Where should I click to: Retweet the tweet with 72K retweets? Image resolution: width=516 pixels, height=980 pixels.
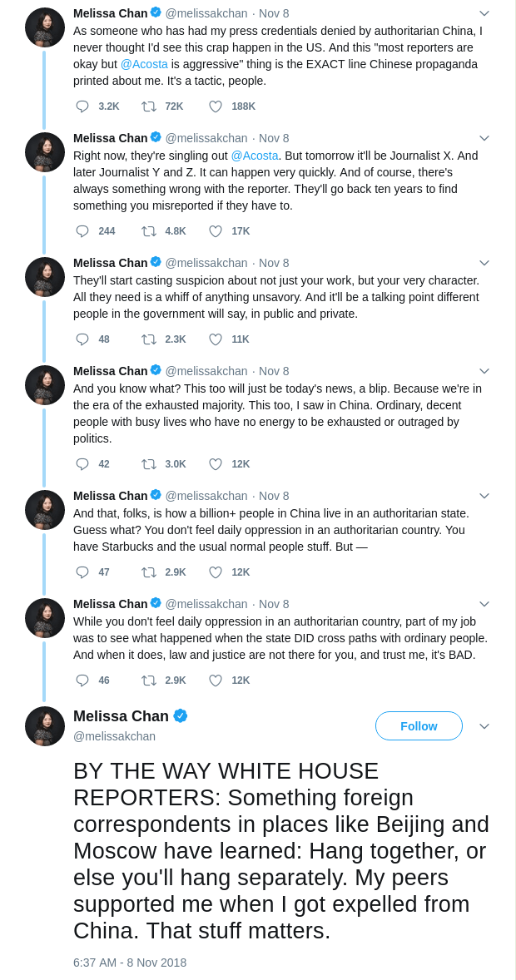[x=149, y=106]
